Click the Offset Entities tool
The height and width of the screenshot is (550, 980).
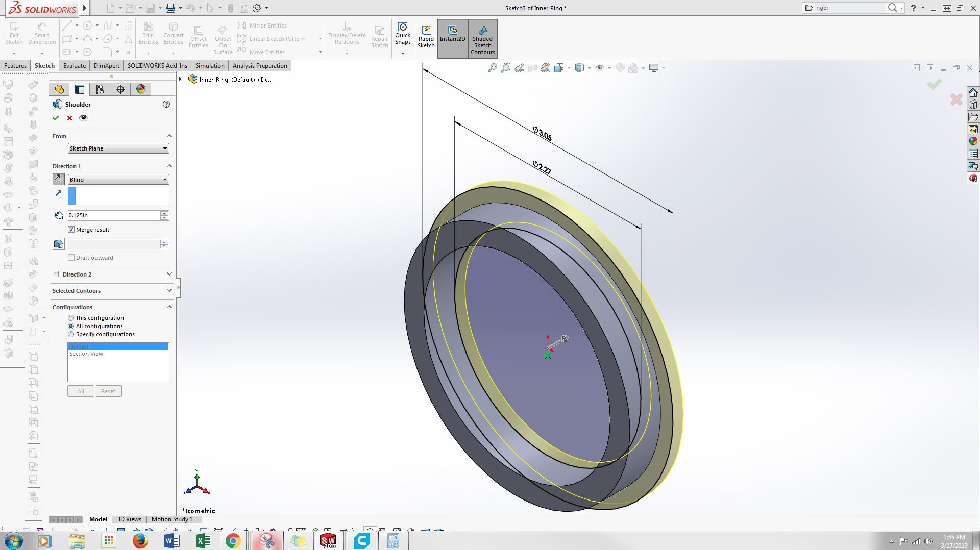[199, 37]
